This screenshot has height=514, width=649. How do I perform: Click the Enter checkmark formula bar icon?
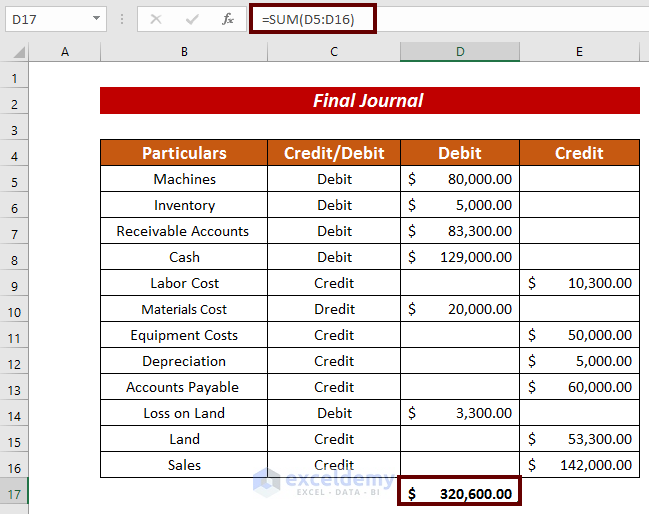coord(192,19)
